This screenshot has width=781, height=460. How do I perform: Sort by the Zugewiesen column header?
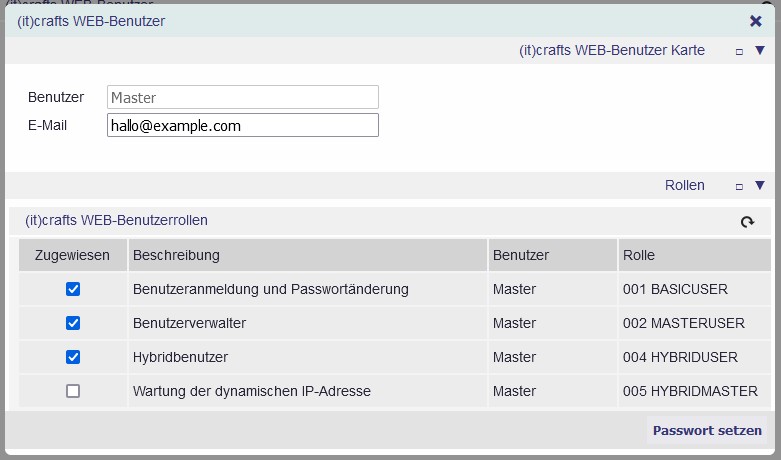tap(73, 255)
